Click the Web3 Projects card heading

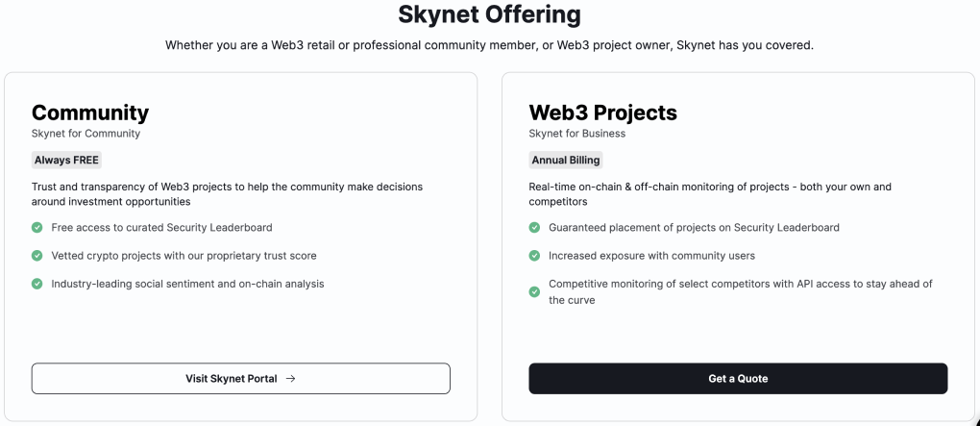click(602, 113)
